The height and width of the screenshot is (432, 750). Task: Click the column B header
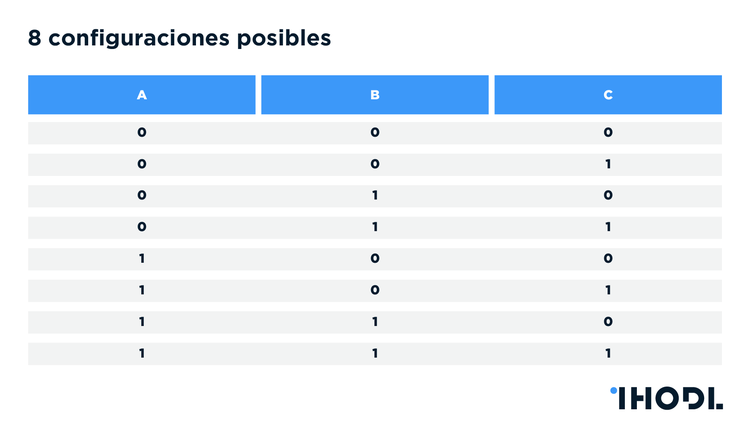pyautogui.click(x=375, y=95)
